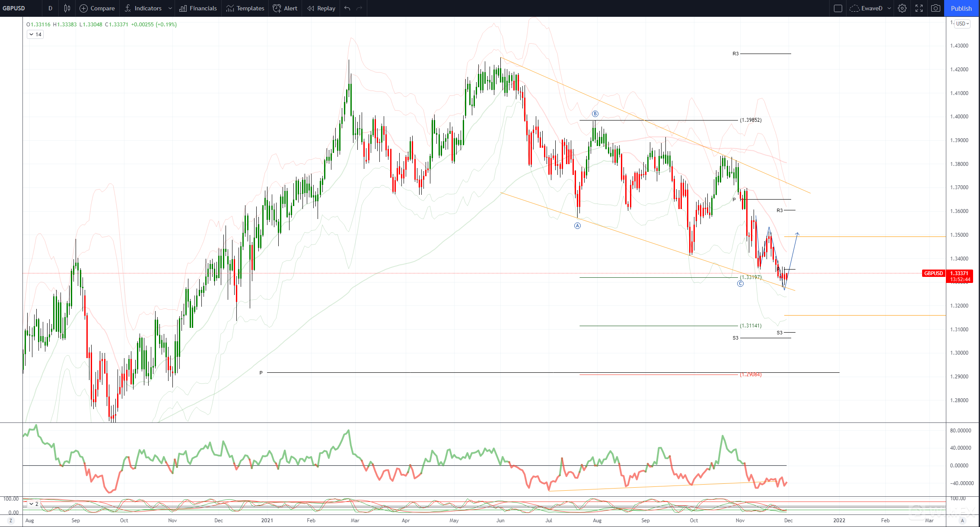Click the Compare symbol plus icon
This screenshot has height=527, width=980.
(x=84, y=8)
